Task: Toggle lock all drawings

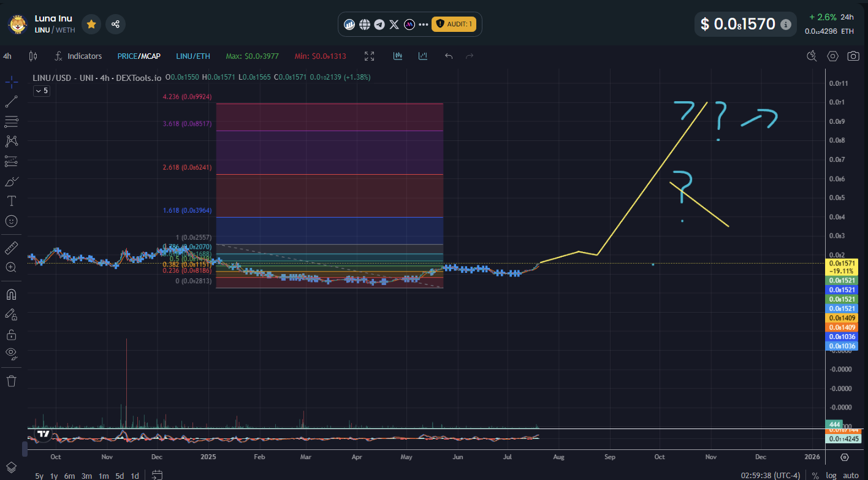Action: [x=11, y=335]
